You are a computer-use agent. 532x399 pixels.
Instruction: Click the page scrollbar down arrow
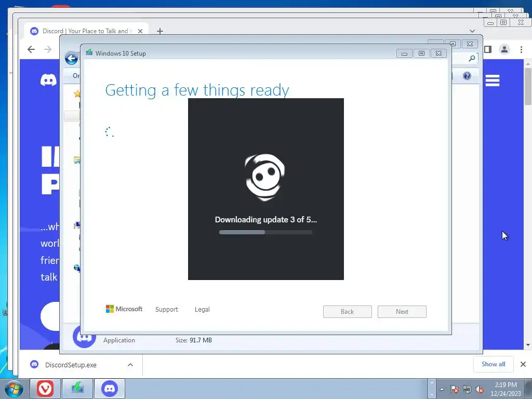pos(528,345)
